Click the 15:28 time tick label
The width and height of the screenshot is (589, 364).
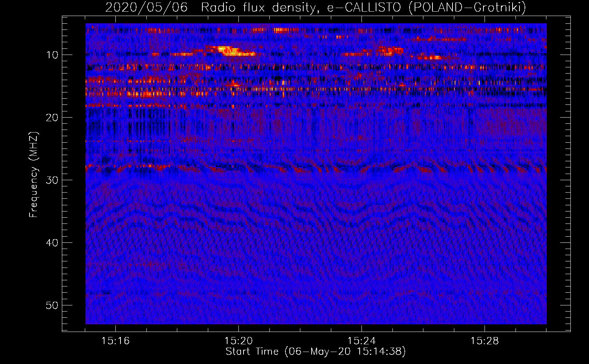coord(485,341)
